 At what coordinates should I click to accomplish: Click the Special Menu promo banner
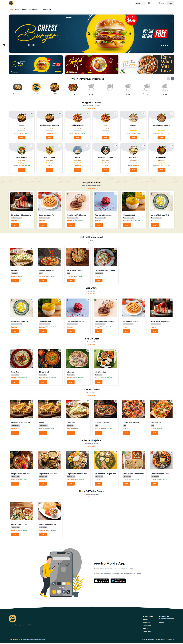(x=91, y=64)
